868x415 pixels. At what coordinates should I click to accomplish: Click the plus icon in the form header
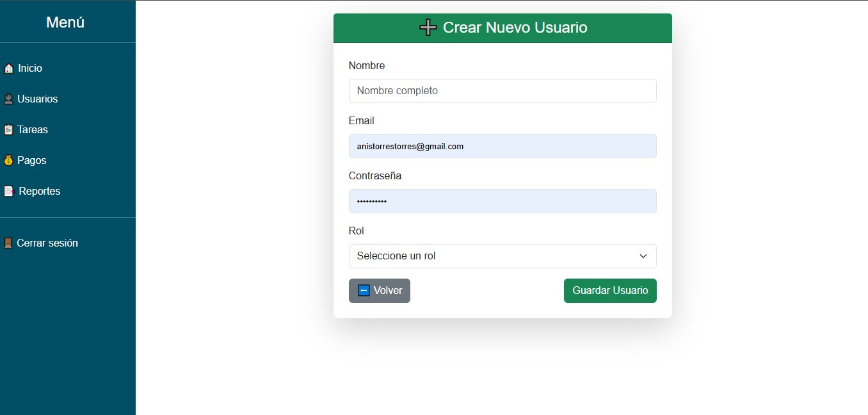[x=428, y=28]
